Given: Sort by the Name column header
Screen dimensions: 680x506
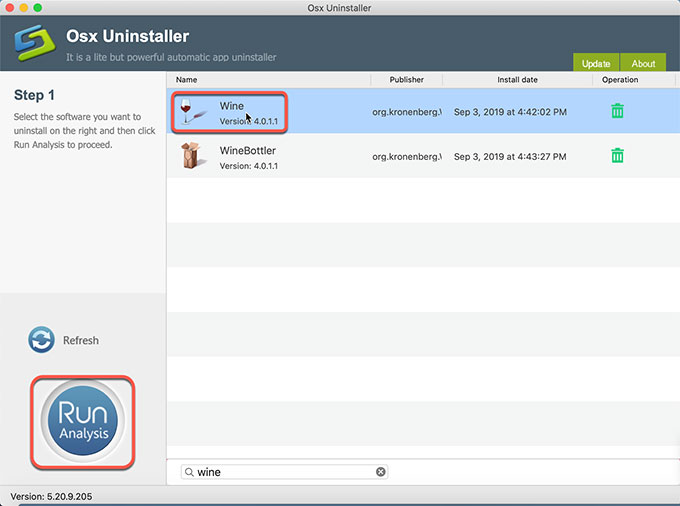Looking at the screenshot, I should point(186,80).
